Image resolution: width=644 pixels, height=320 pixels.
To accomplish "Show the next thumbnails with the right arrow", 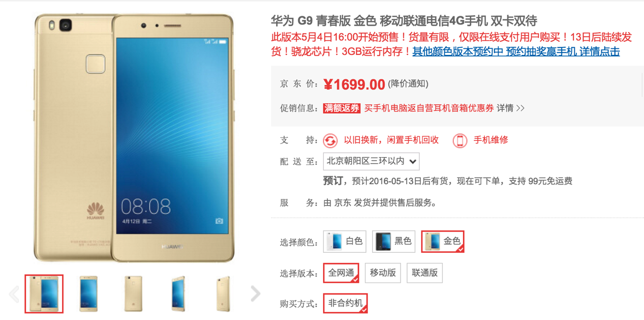I will [256, 294].
